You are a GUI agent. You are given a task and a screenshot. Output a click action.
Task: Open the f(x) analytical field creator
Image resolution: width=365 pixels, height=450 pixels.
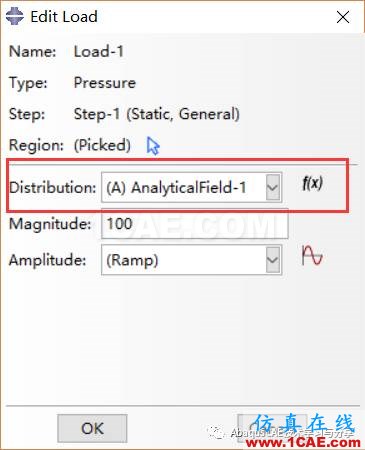point(312,183)
